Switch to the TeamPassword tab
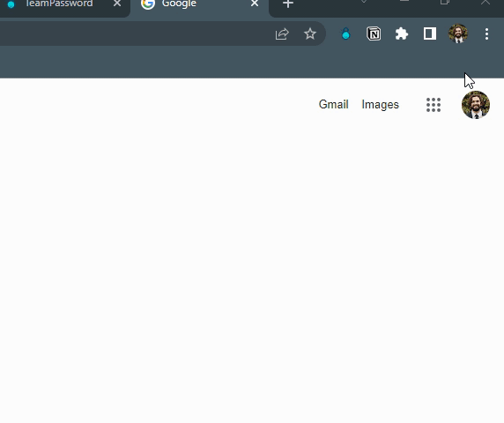Image resolution: width=504 pixels, height=423 pixels. [59, 4]
